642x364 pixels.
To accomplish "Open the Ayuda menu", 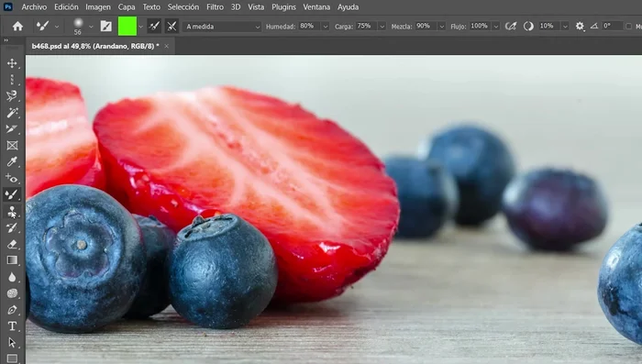I will pyautogui.click(x=348, y=7).
